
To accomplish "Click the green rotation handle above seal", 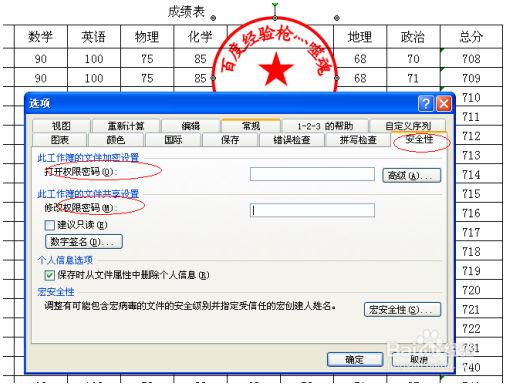I will (x=275, y=5).
